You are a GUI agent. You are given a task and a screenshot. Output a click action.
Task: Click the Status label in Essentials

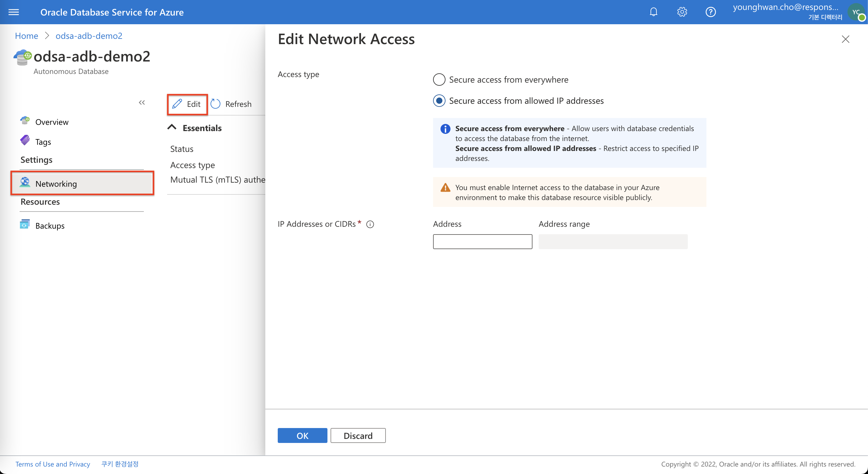click(x=182, y=149)
